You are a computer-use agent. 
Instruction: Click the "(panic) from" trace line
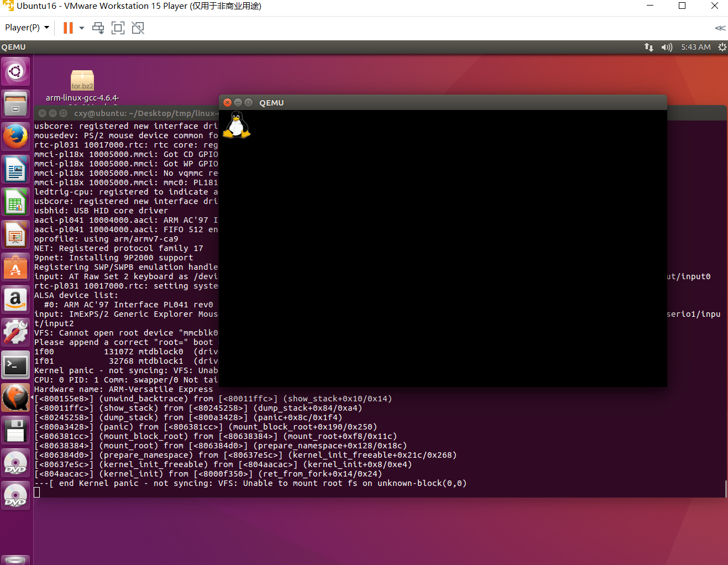coord(206,427)
